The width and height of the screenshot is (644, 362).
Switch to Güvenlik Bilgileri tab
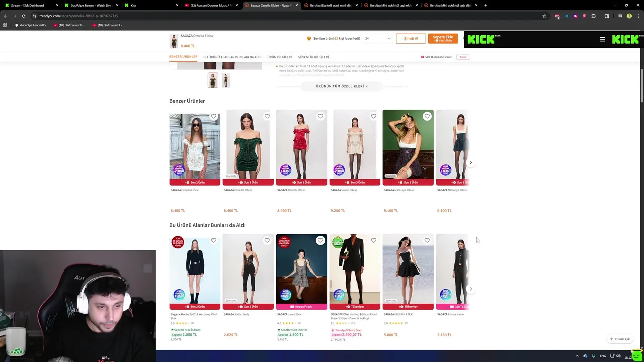click(313, 57)
